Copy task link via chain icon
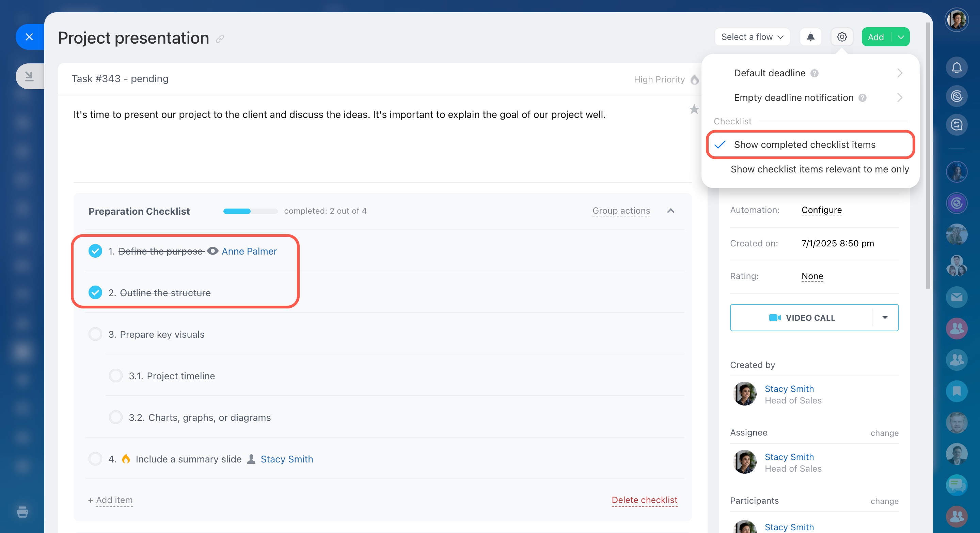Image resolution: width=980 pixels, height=533 pixels. point(220,39)
